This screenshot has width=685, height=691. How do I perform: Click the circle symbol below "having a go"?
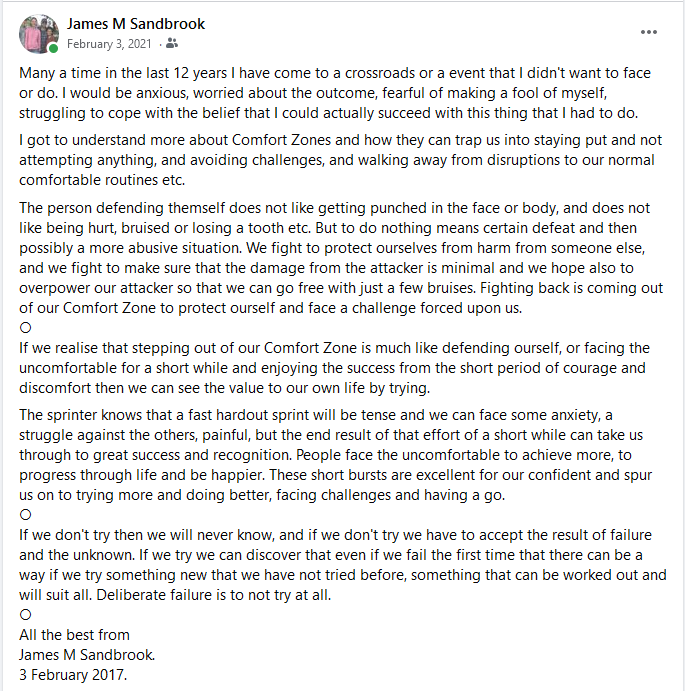tap(26, 514)
